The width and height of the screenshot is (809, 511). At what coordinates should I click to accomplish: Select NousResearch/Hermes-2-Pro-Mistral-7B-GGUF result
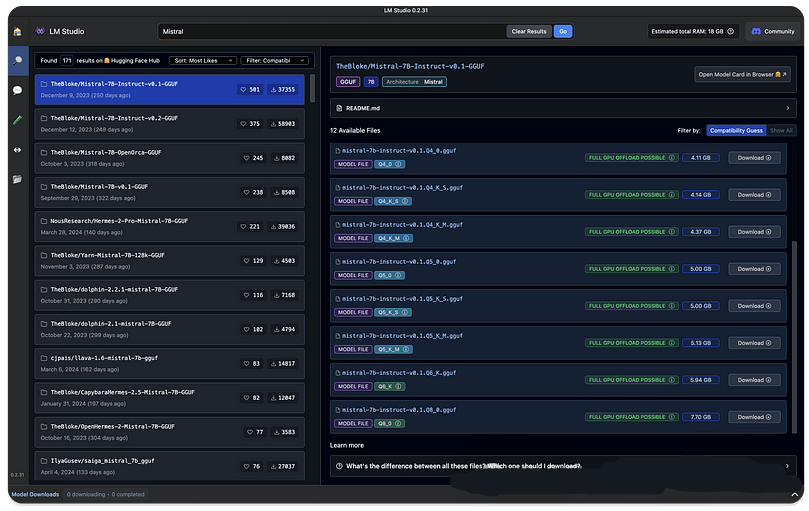(x=169, y=227)
